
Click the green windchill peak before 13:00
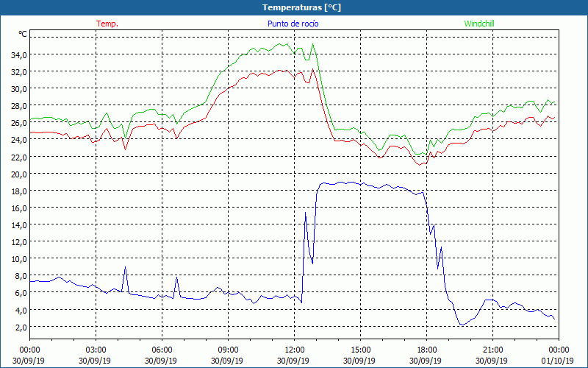click(x=313, y=44)
